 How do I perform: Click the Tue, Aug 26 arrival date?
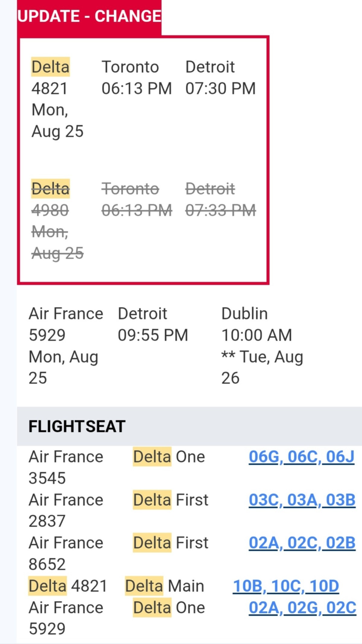tap(262, 367)
